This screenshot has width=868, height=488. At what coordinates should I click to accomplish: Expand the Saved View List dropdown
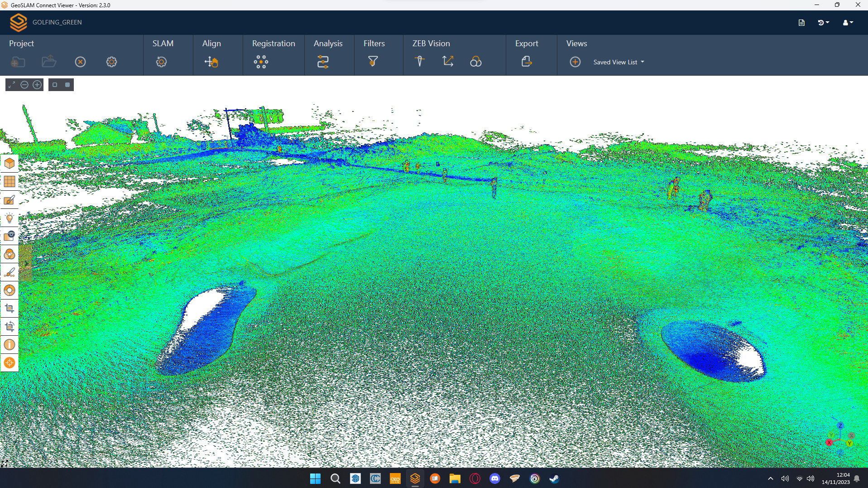tap(619, 62)
